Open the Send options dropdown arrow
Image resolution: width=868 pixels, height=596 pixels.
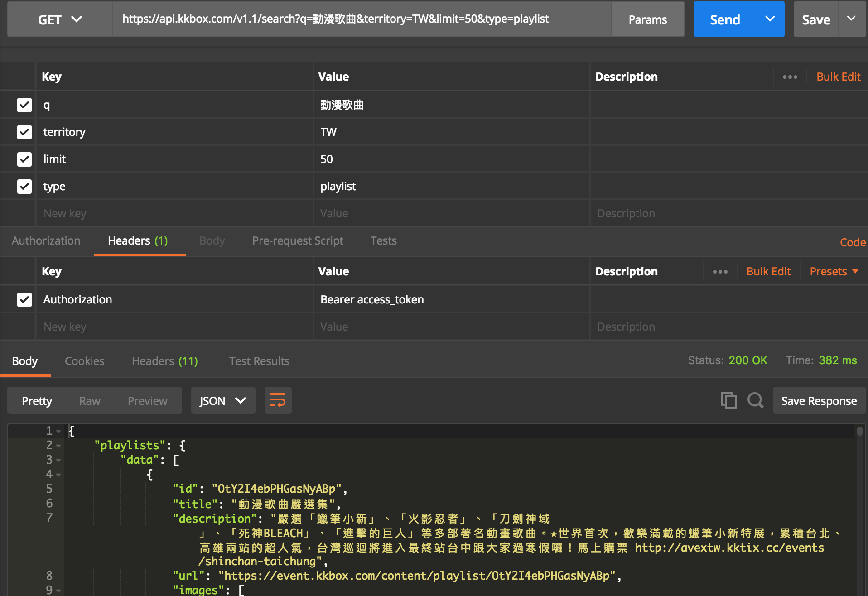coord(770,19)
